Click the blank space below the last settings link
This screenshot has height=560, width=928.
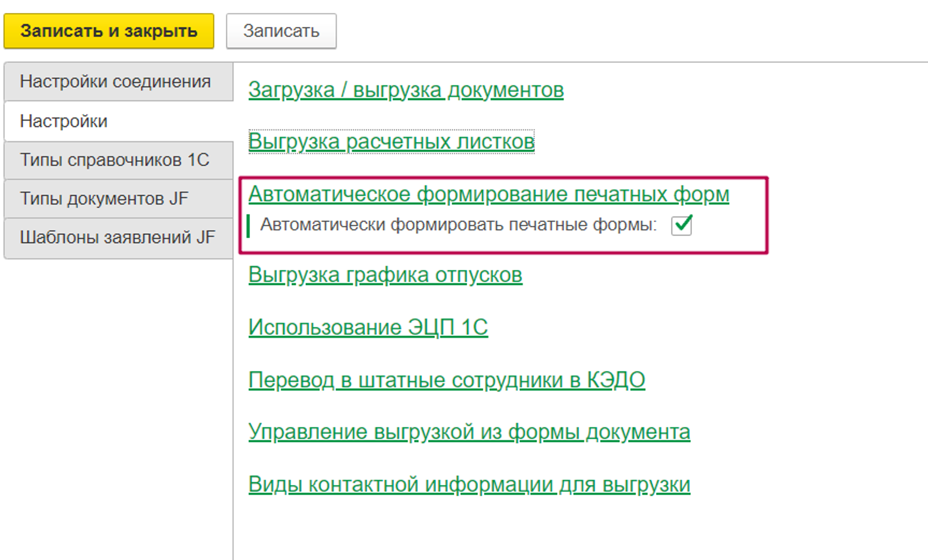(x=536, y=528)
